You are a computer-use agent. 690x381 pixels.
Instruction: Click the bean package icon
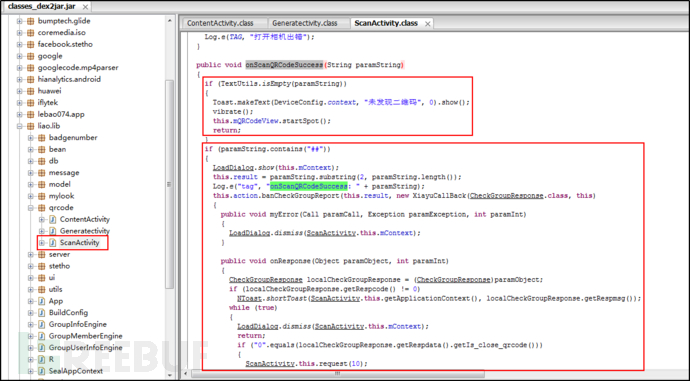point(41,149)
